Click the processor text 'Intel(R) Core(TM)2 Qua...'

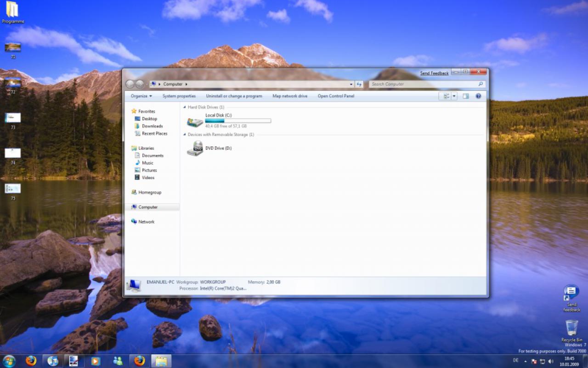click(x=223, y=288)
